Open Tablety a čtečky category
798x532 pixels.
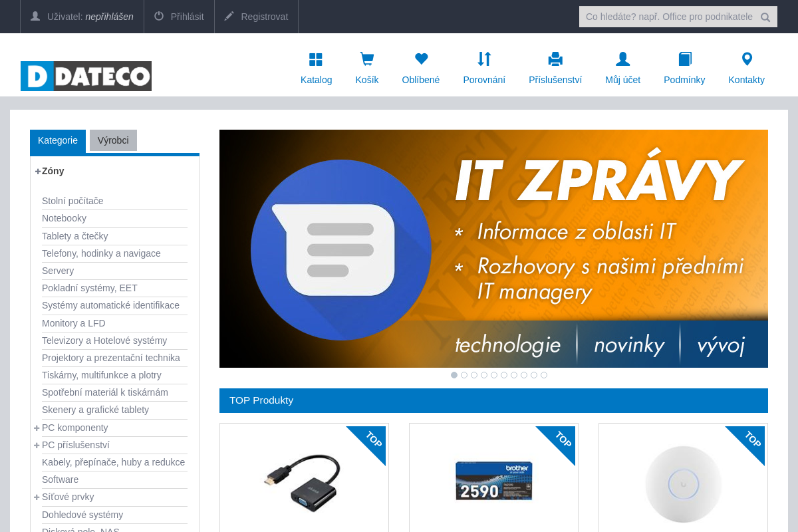coord(74,236)
